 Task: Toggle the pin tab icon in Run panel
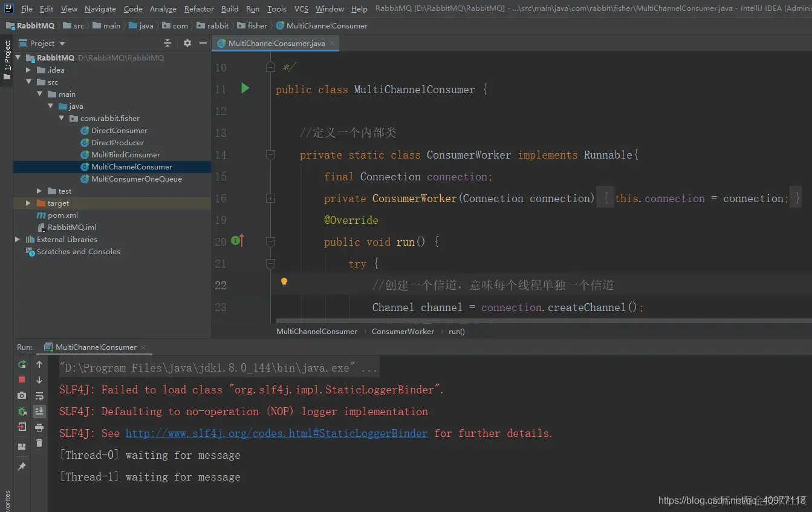pyautogui.click(x=22, y=467)
